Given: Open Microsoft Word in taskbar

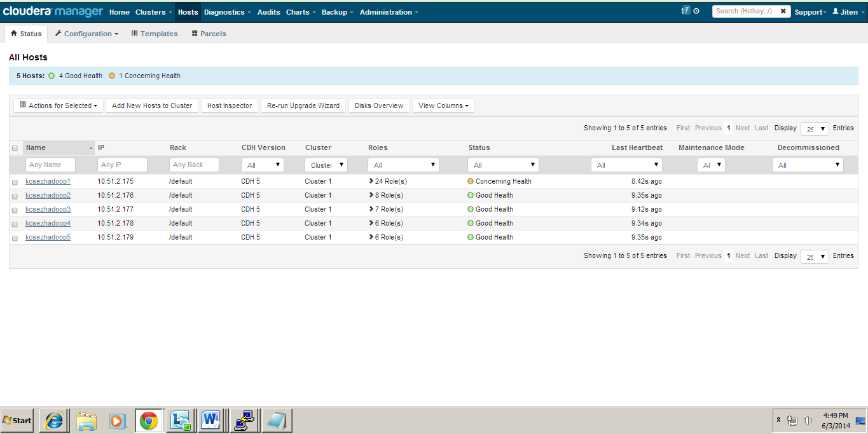Looking at the screenshot, I should (x=213, y=421).
